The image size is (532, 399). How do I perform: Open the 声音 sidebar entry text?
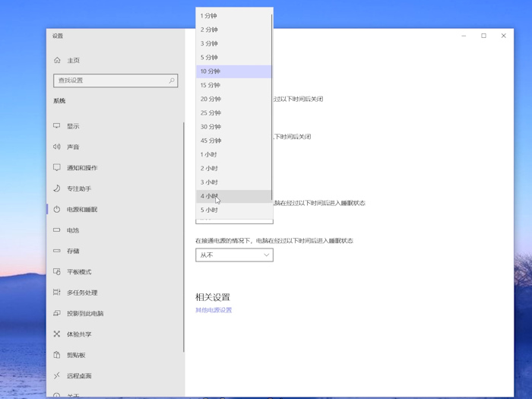tap(73, 147)
